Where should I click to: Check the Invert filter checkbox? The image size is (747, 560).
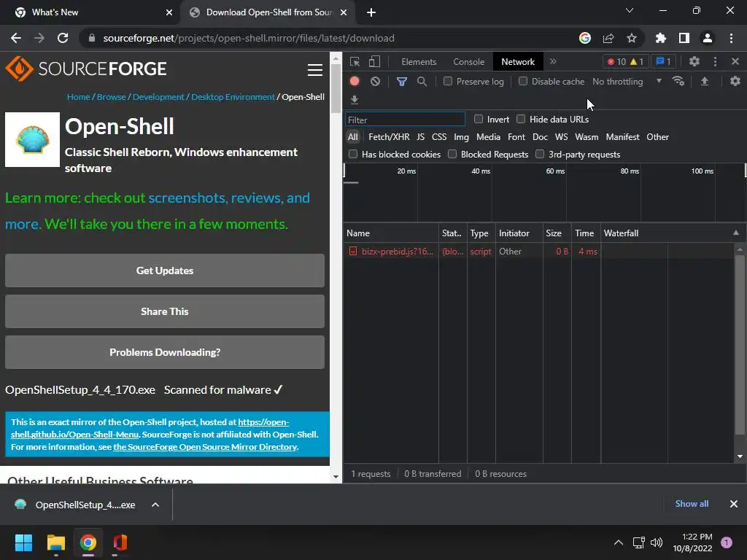479,119
